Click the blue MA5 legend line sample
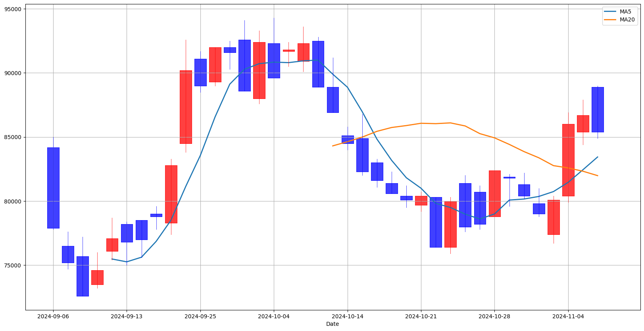Viewport: 644px width, 331px height. coord(610,12)
